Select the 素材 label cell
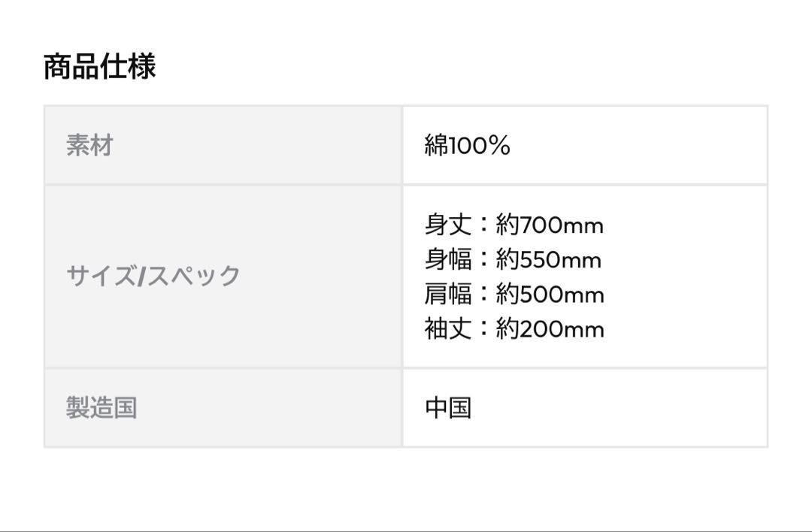 223,145
